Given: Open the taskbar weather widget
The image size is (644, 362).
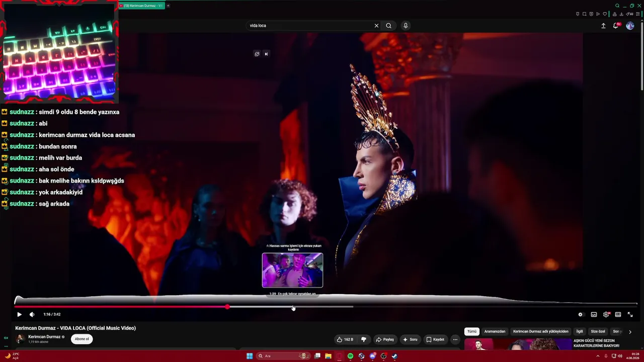Looking at the screenshot, I should click(11, 356).
